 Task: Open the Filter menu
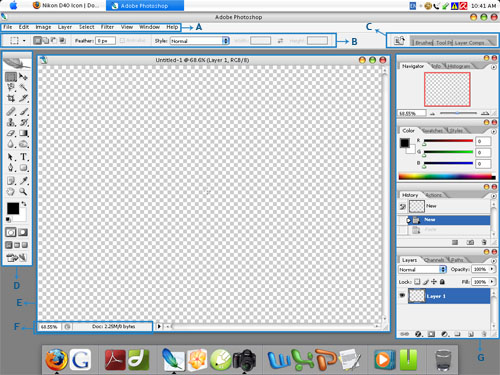107,27
